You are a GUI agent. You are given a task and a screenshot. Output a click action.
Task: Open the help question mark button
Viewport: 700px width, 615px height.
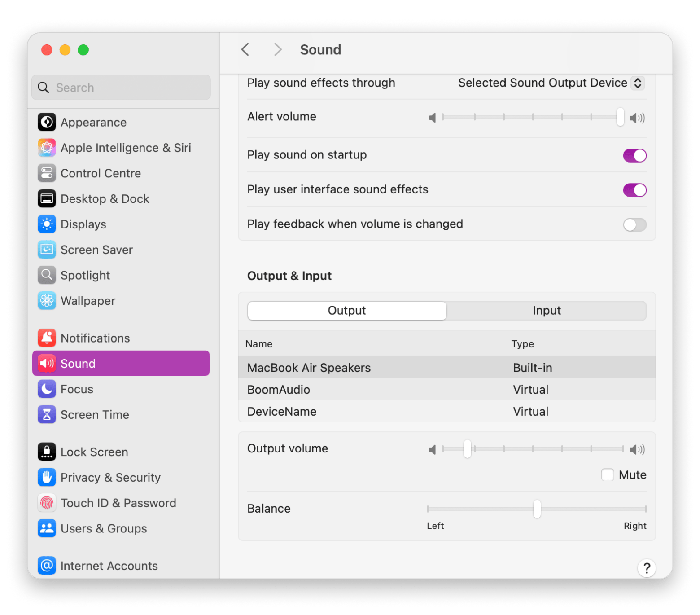point(647,568)
